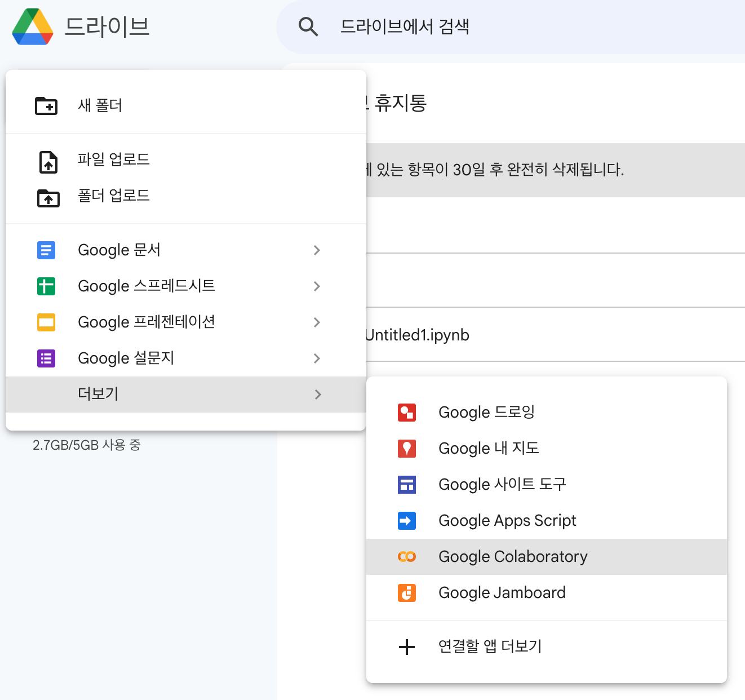Select Google Jamboard option
Viewport: 745px width, 700px height.
pyautogui.click(x=547, y=592)
